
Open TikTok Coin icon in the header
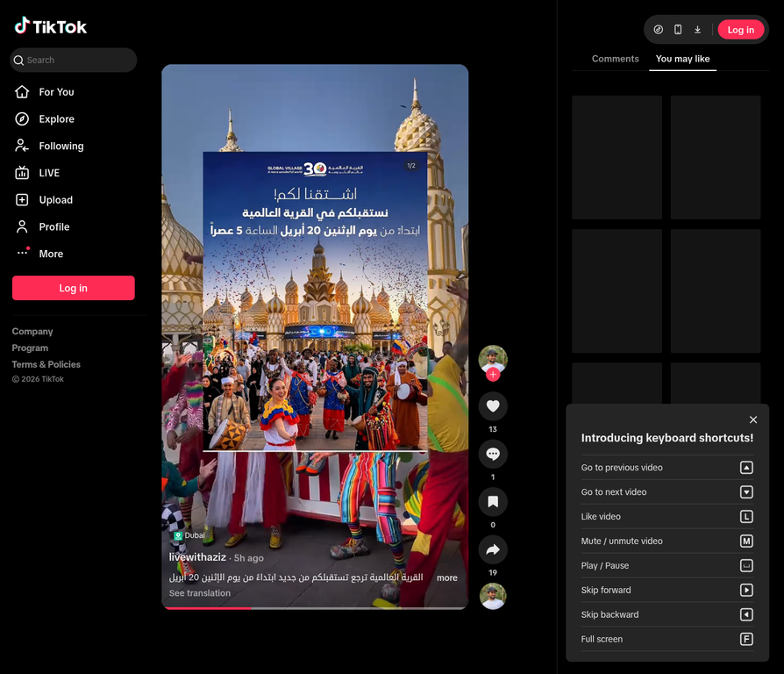[658, 29]
